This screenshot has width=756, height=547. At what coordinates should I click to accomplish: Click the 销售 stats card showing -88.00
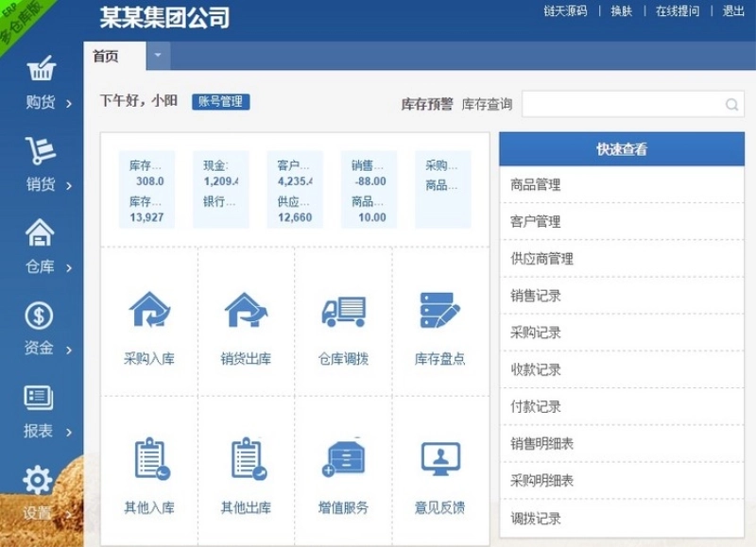(369, 189)
